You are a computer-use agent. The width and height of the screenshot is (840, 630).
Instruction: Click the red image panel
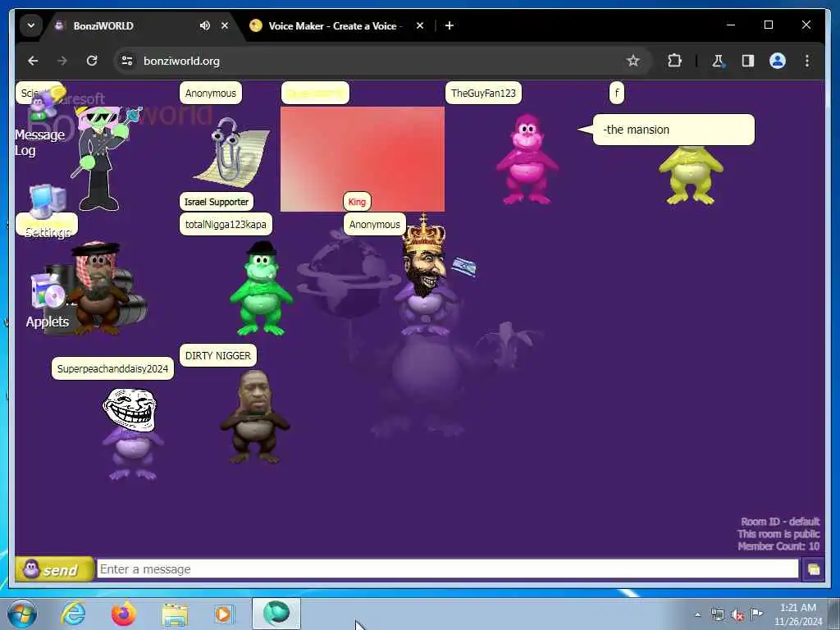coord(362,159)
